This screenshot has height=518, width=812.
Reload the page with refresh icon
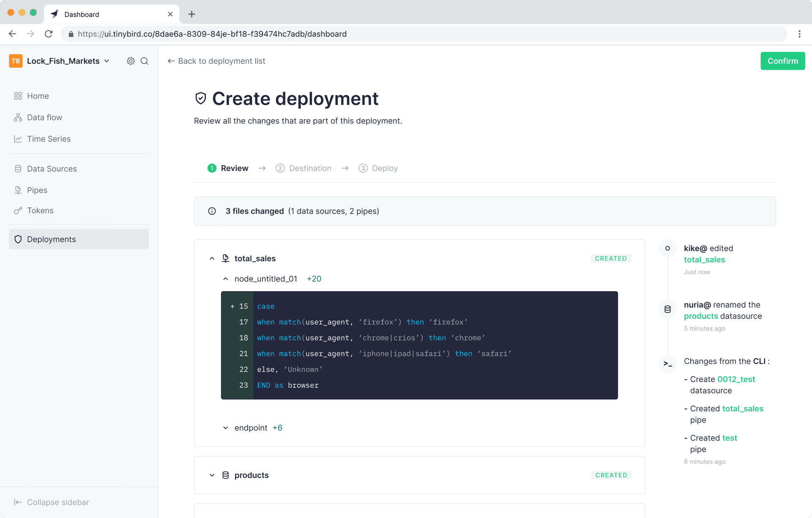(49, 34)
